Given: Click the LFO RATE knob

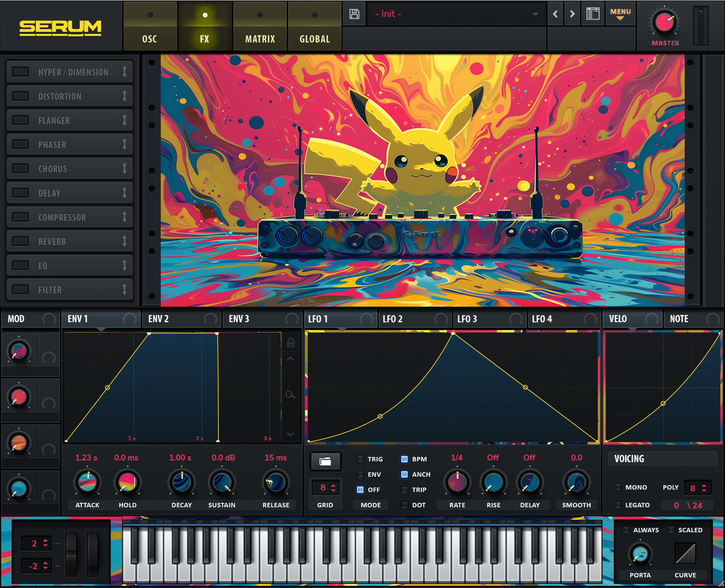Looking at the screenshot, I should 457,482.
